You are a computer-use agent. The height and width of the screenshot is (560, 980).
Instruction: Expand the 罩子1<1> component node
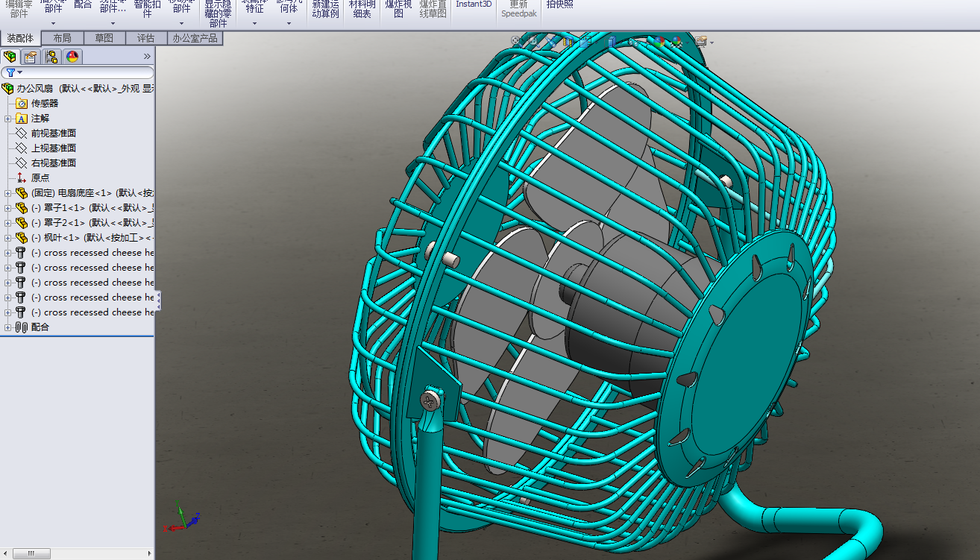tap(8, 208)
